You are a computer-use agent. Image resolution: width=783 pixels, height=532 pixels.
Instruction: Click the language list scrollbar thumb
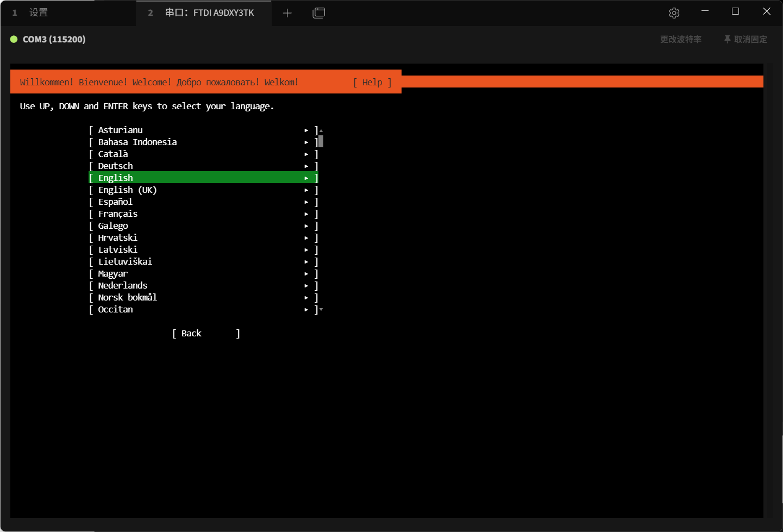pos(321,142)
